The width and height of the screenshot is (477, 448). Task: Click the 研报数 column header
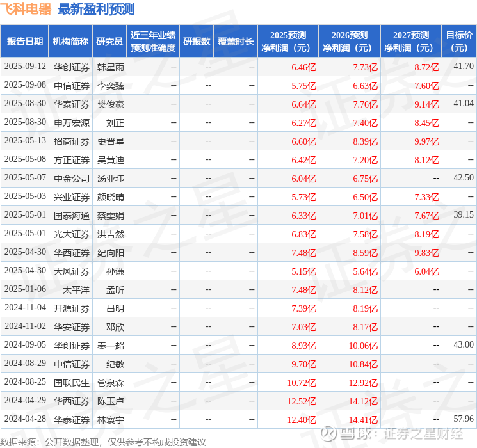click(x=197, y=42)
